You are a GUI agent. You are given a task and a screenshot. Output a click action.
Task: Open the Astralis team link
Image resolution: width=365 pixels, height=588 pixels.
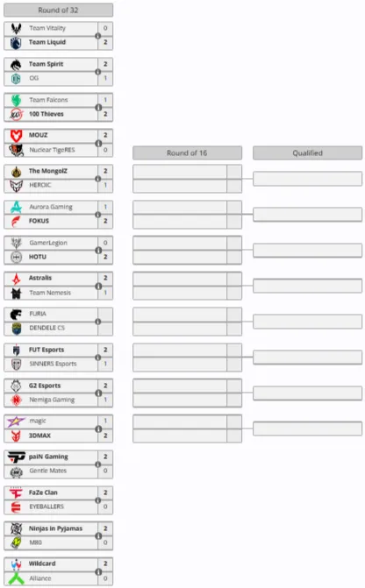click(40, 279)
